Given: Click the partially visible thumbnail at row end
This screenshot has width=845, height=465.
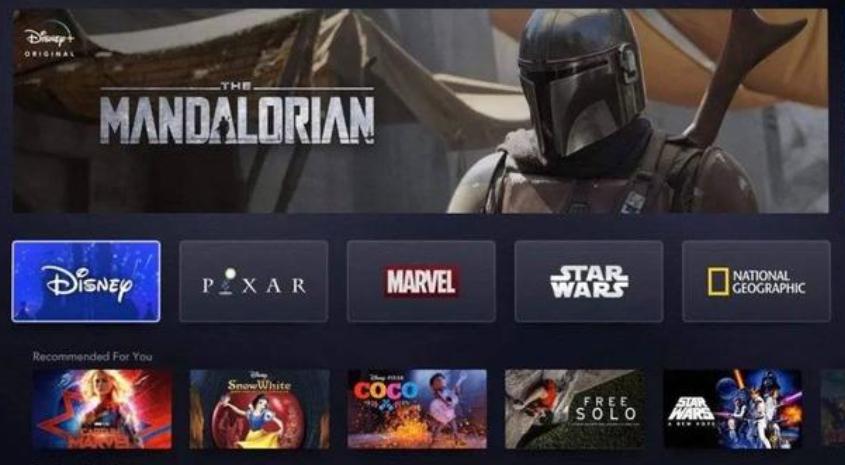Looking at the screenshot, I should tap(833, 409).
